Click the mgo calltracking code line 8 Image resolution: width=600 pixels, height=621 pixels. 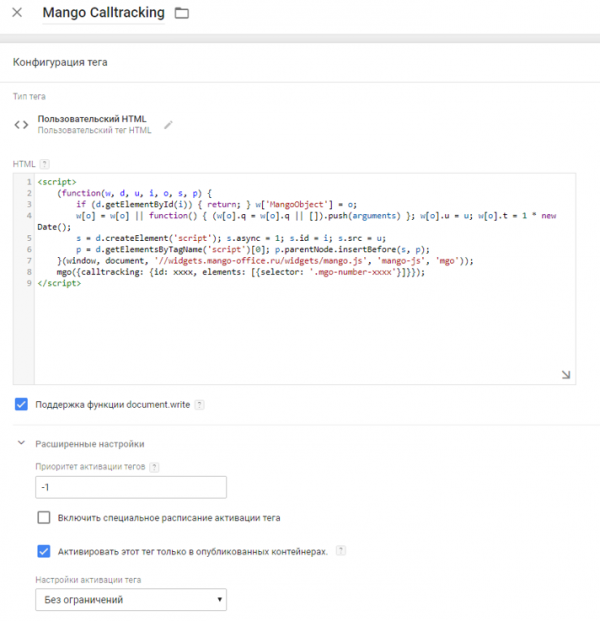point(240,272)
